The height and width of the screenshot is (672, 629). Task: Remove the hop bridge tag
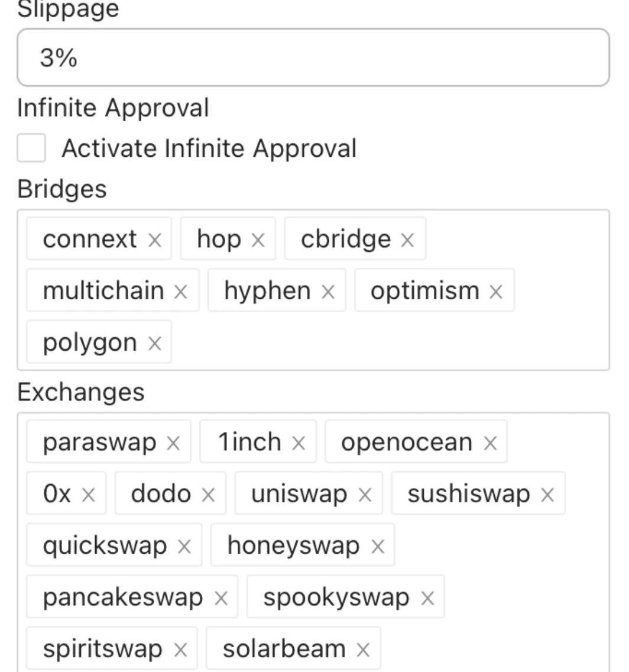coord(258,240)
